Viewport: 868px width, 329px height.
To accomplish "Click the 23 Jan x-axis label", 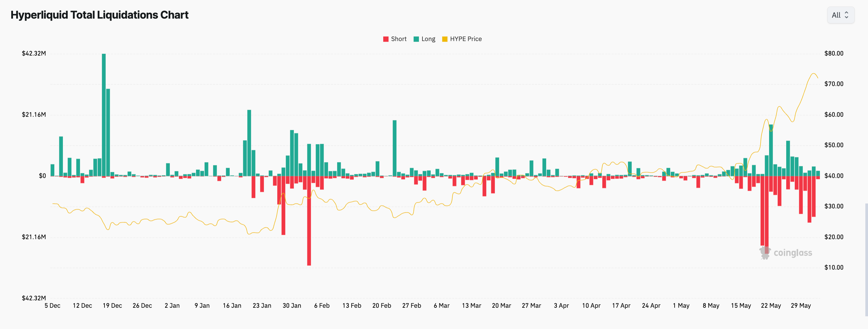I will (x=262, y=306).
